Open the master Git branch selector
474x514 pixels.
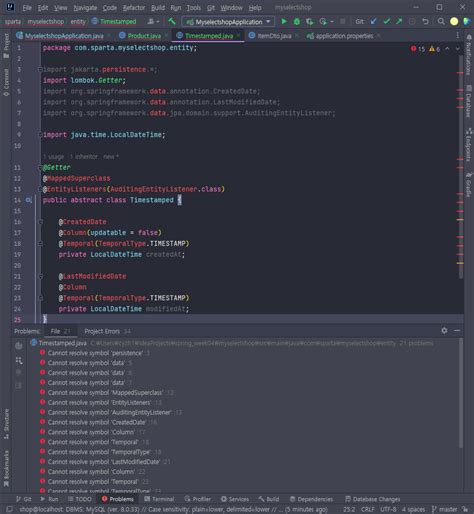tap(445, 509)
